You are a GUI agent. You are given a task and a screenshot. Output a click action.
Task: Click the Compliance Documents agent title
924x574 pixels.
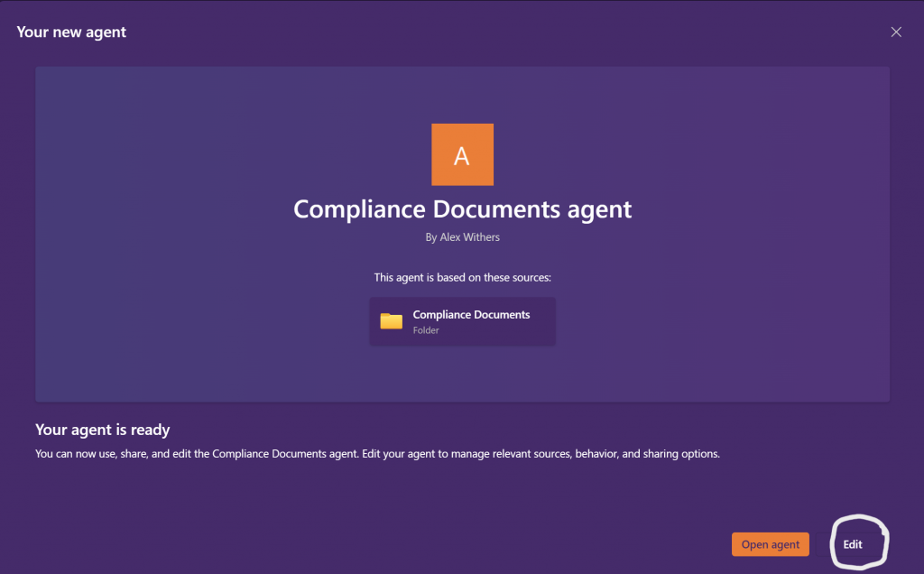(x=462, y=209)
